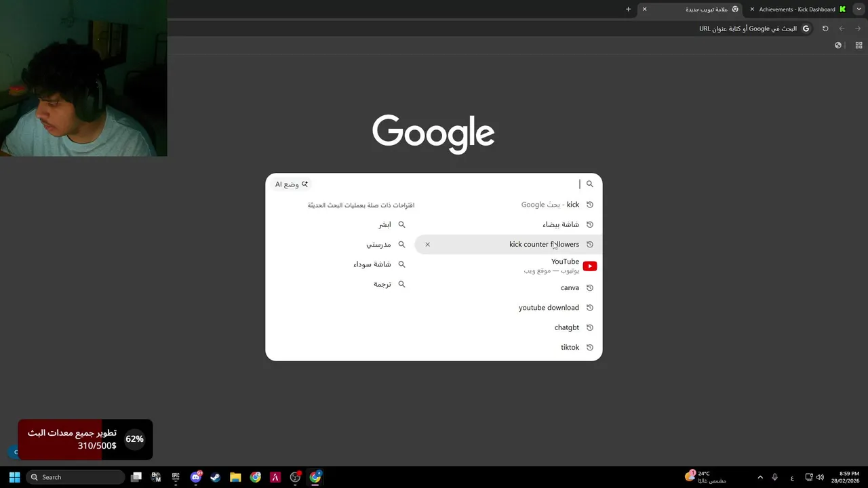Click the search icon beside 'مدرستي'

pos(401,244)
